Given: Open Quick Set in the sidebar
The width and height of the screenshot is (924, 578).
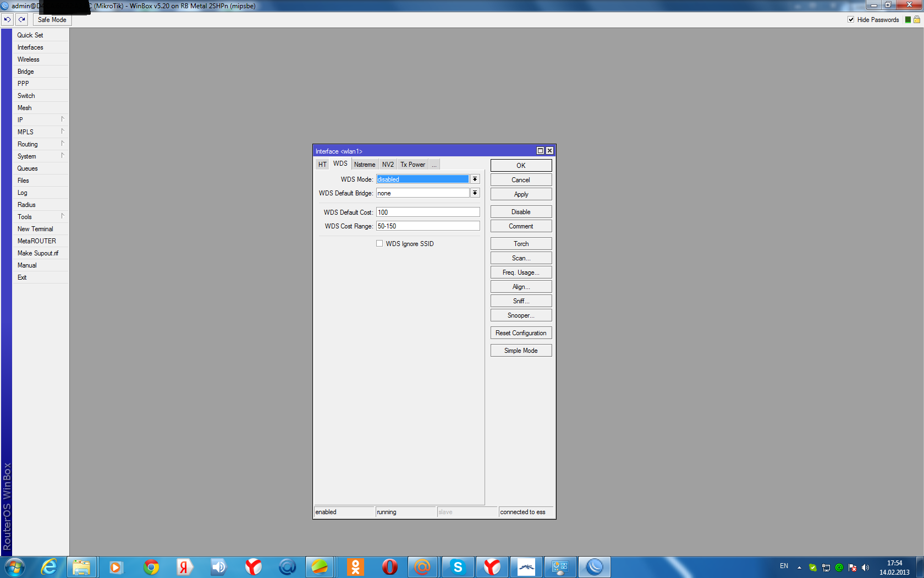Looking at the screenshot, I should click(x=40, y=35).
